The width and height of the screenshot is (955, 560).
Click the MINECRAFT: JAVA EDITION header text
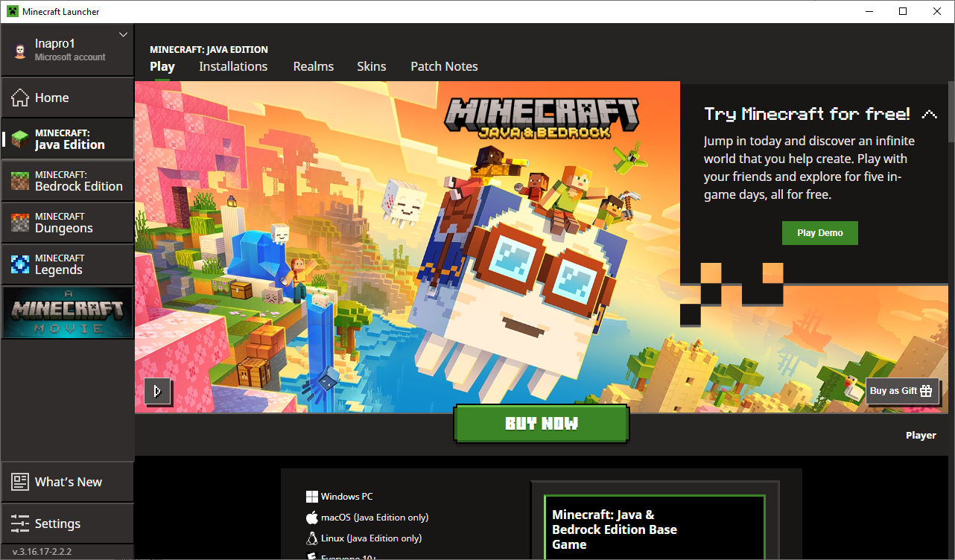pos(209,50)
